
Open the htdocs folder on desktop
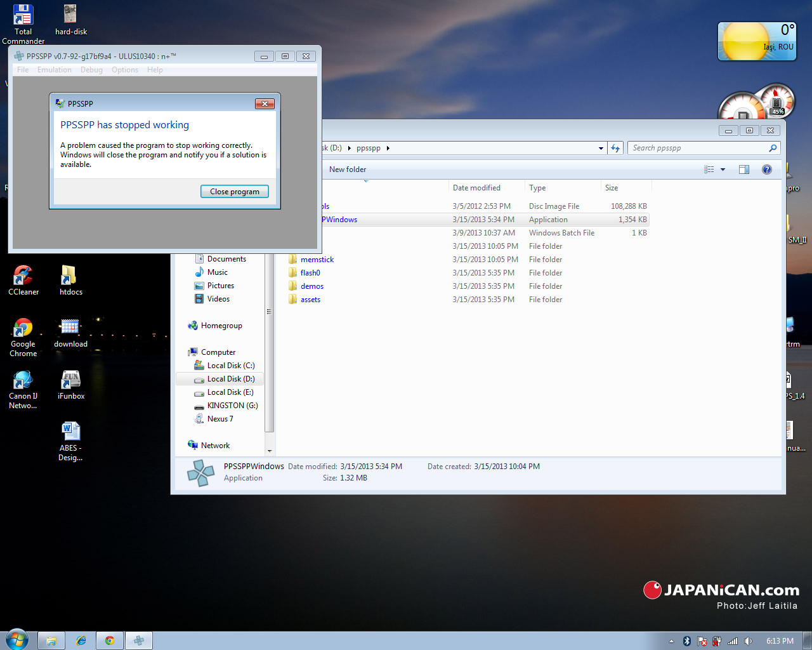(71, 281)
